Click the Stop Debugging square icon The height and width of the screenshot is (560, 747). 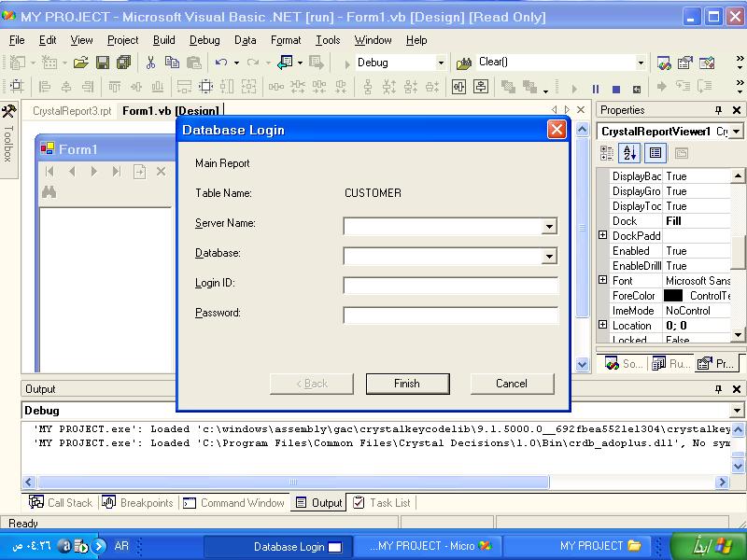(616, 89)
